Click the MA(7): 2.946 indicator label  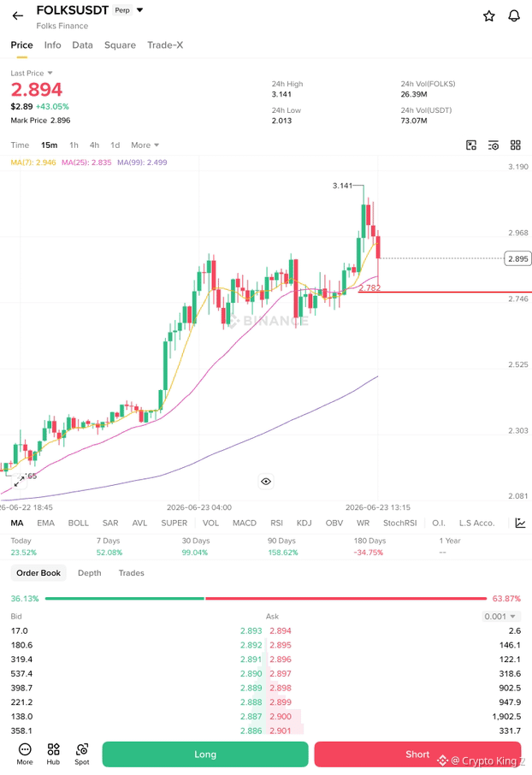[33, 163]
